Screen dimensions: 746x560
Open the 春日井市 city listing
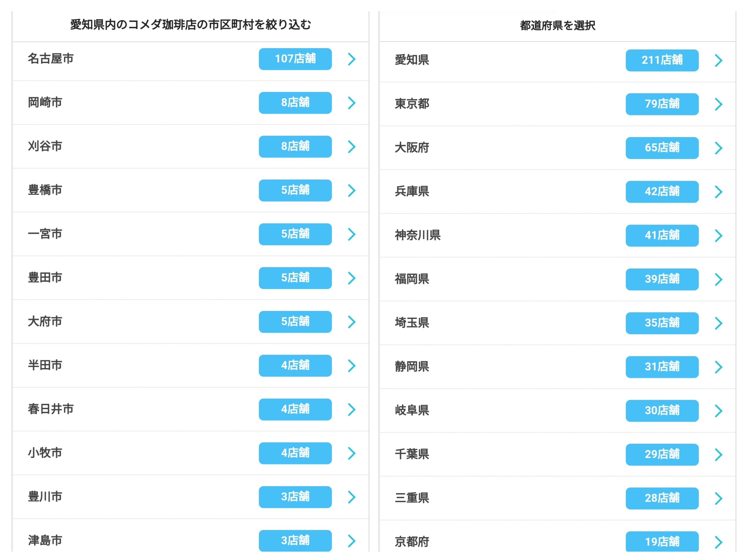(51, 409)
